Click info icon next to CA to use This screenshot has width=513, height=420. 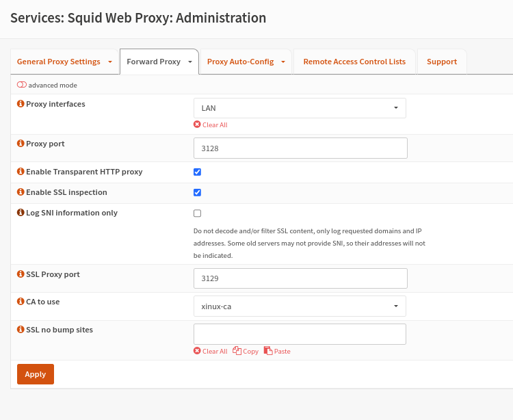(x=21, y=301)
